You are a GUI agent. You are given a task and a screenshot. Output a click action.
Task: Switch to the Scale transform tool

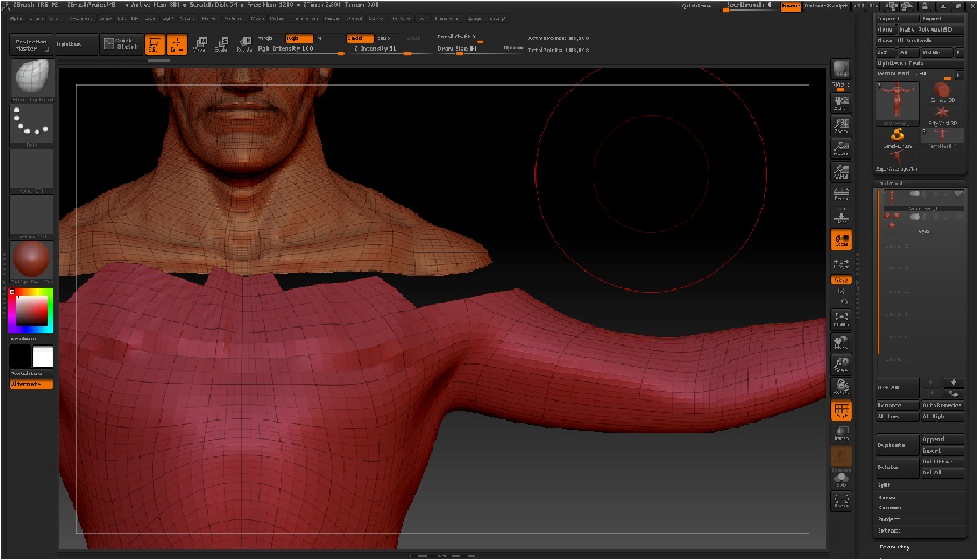pyautogui.click(x=222, y=44)
